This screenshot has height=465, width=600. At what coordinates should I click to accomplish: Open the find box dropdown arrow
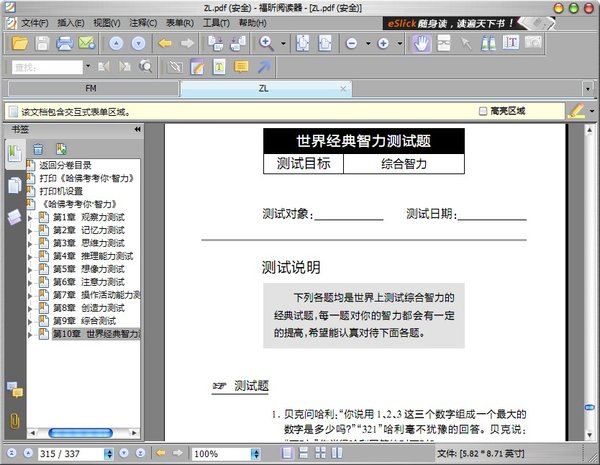pos(88,66)
